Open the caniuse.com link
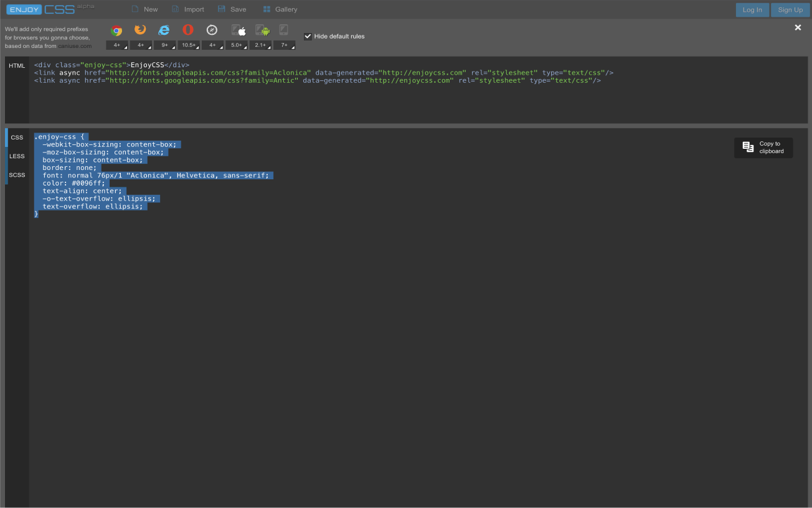This screenshot has height=508, width=812. pyautogui.click(x=75, y=46)
